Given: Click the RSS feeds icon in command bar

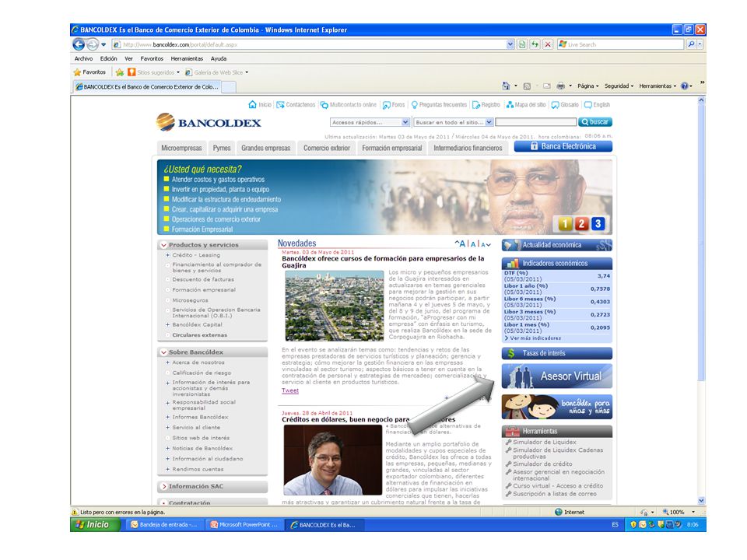Looking at the screenshot, I should coord(527,86).
